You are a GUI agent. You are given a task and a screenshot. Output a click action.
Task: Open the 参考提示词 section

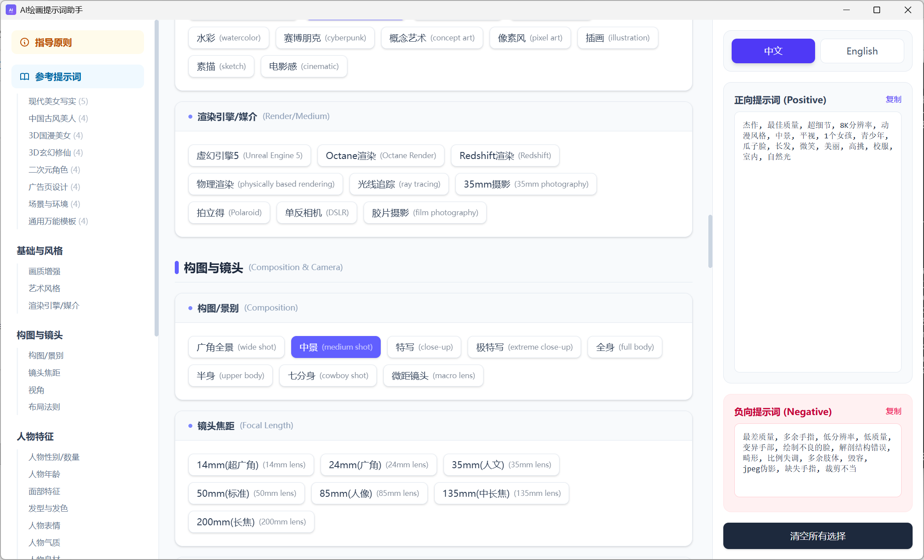[x=78, y=77]
